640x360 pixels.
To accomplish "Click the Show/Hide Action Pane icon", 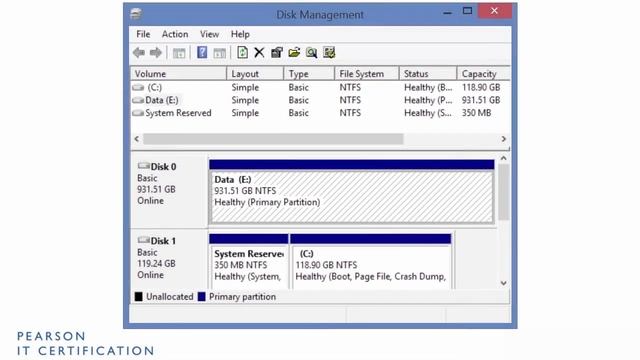I will (x=220, y=53).
